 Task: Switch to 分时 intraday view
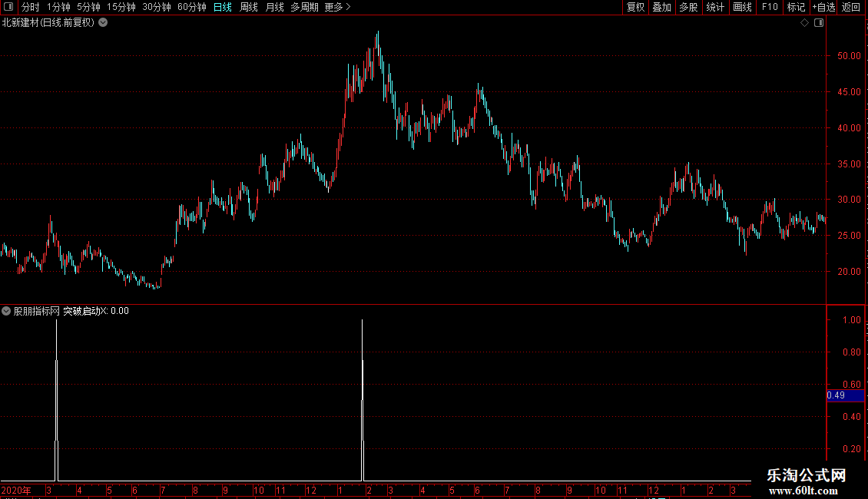coord(31,7)
